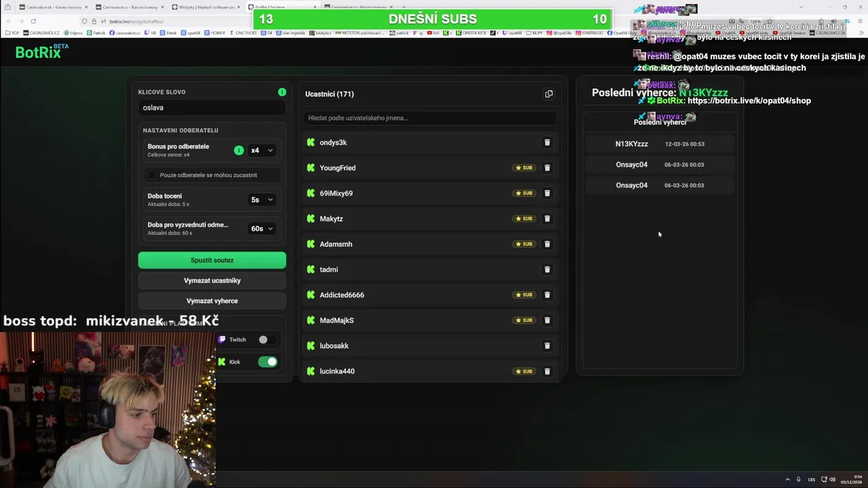This screenshot has height=488, width=868.
Task: Open the lolpros bookmark
Action: point(73,33)
